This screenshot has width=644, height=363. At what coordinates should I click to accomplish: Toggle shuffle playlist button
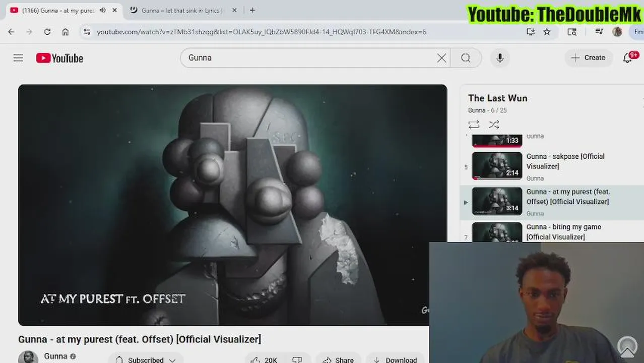[x=494, y=125]
